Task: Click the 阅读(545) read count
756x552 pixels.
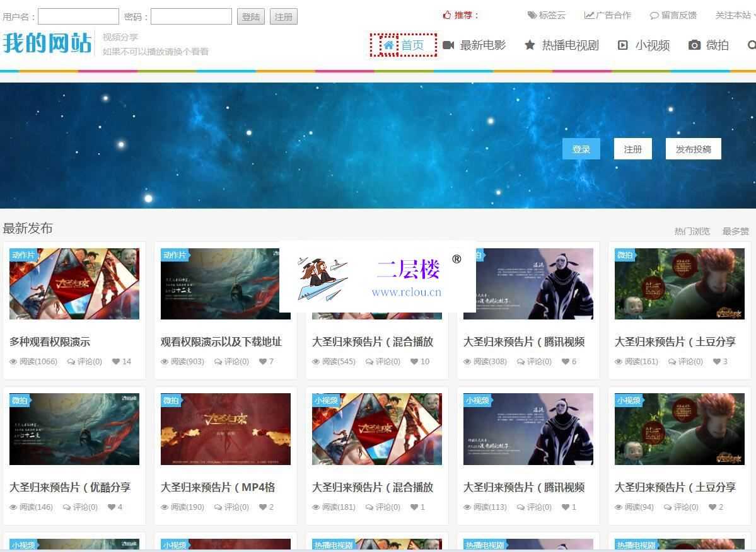Action: pyautogui.click(x=339, y=361)
